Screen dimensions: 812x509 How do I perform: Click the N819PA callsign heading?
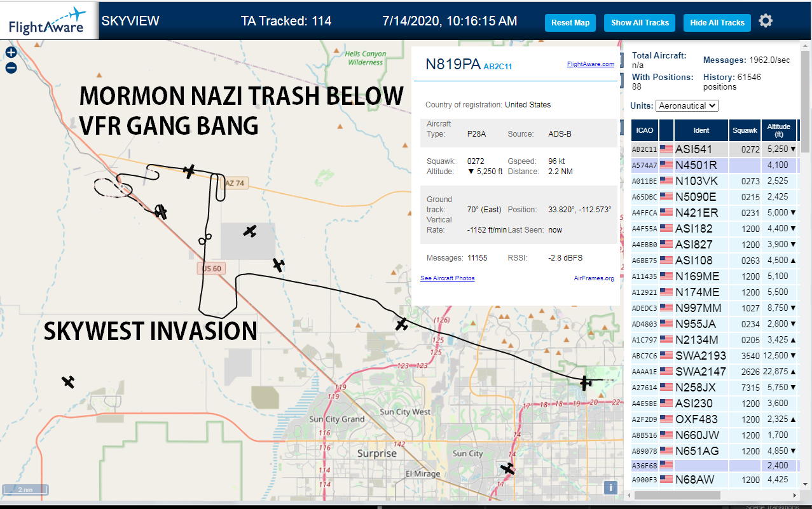(x=453, y=64)
